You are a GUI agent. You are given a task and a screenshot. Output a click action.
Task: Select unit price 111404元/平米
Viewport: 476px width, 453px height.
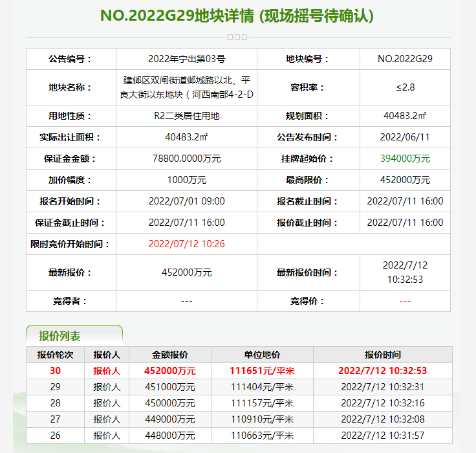tap(263, 387)
